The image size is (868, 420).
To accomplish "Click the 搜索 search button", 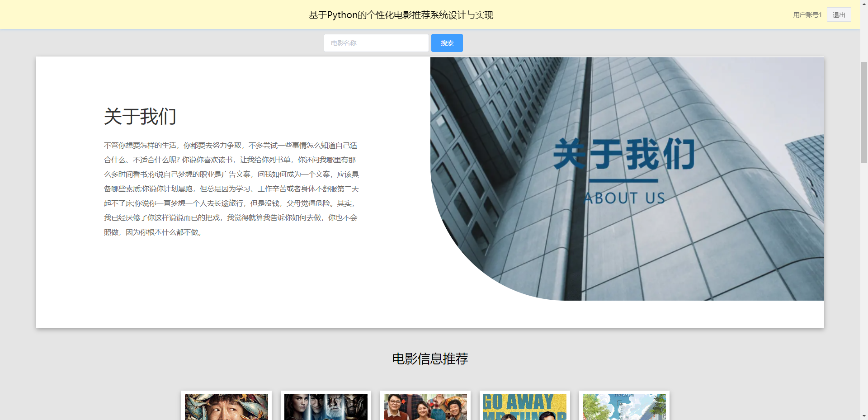I will click(x=447, y=43).
